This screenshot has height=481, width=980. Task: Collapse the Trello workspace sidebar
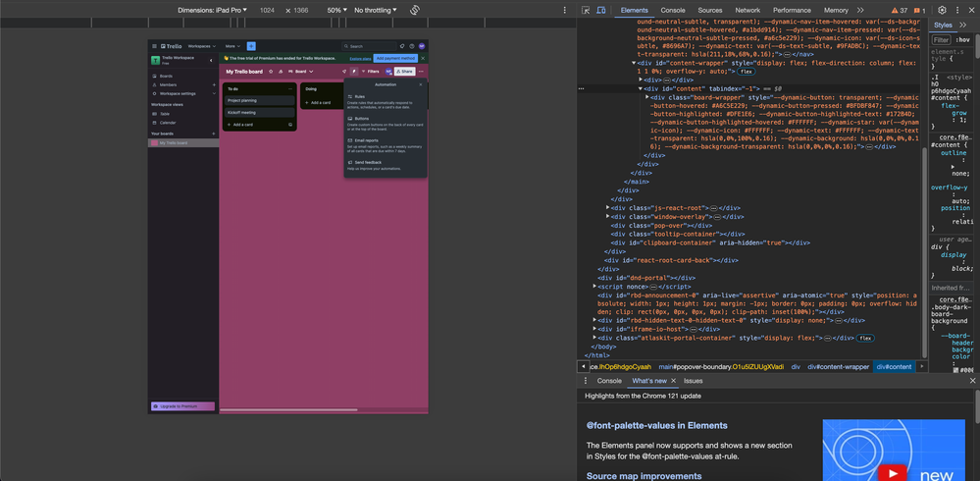(211, 60)
